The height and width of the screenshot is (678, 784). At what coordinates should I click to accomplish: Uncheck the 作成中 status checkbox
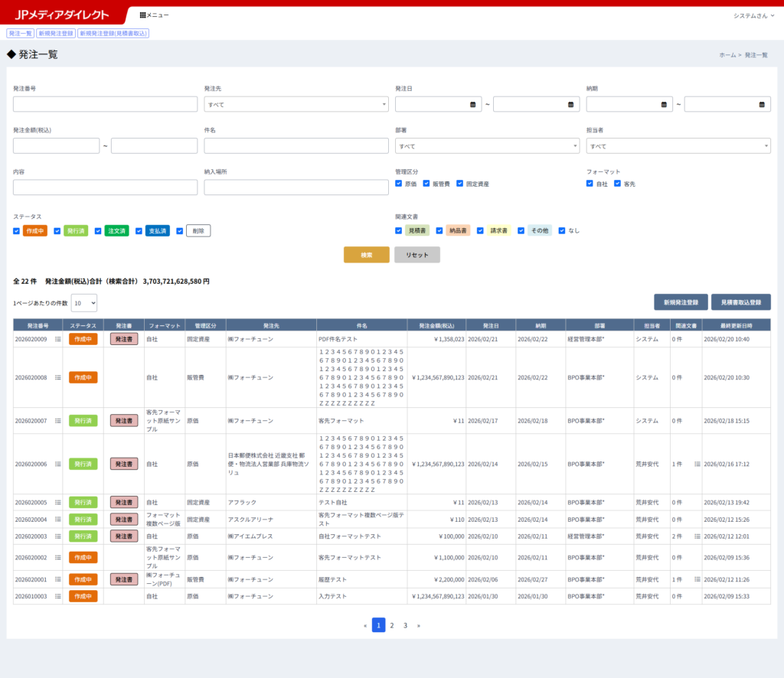[x=17, y=231]
